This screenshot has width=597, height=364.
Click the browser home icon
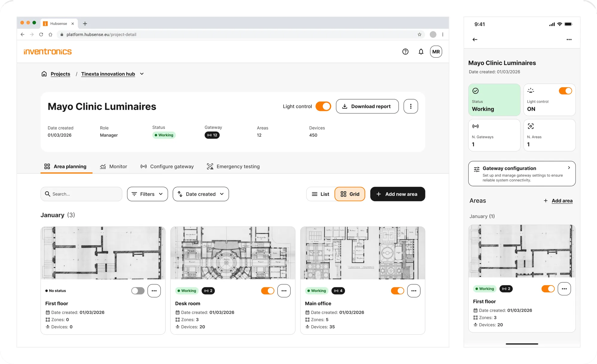pyautogui.click(x=50, y=35)
